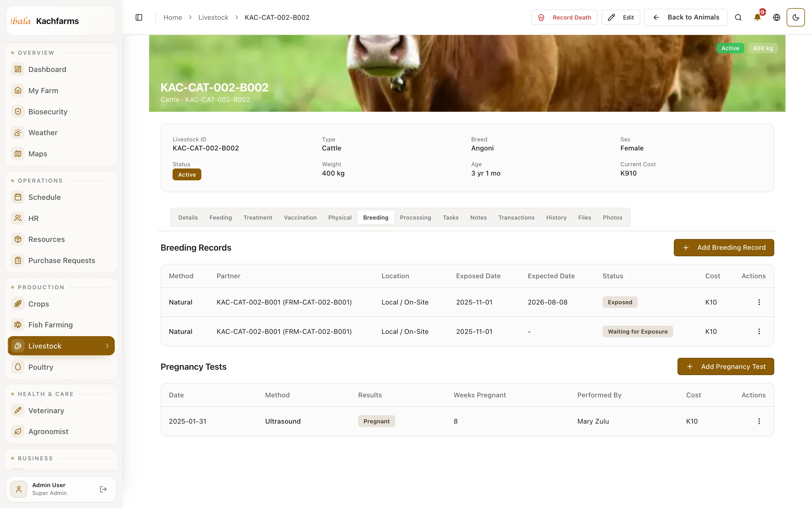This screenshot has width=812, height=508.
Task: Click Record Death button
Action: (564, 17)
